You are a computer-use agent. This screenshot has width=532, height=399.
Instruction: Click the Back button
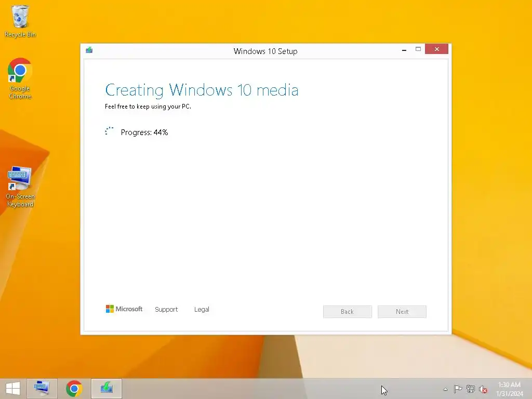[348, 312]
